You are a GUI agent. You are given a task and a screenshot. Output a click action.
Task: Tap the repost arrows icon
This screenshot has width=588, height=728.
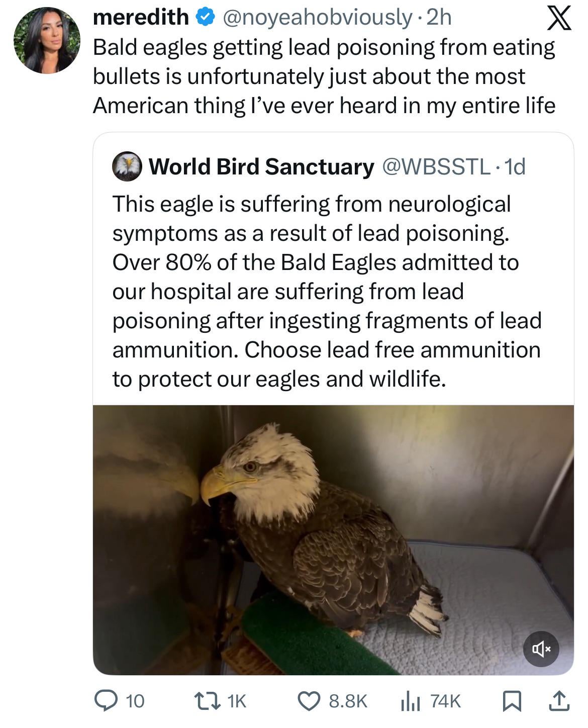tap(208, 701)
